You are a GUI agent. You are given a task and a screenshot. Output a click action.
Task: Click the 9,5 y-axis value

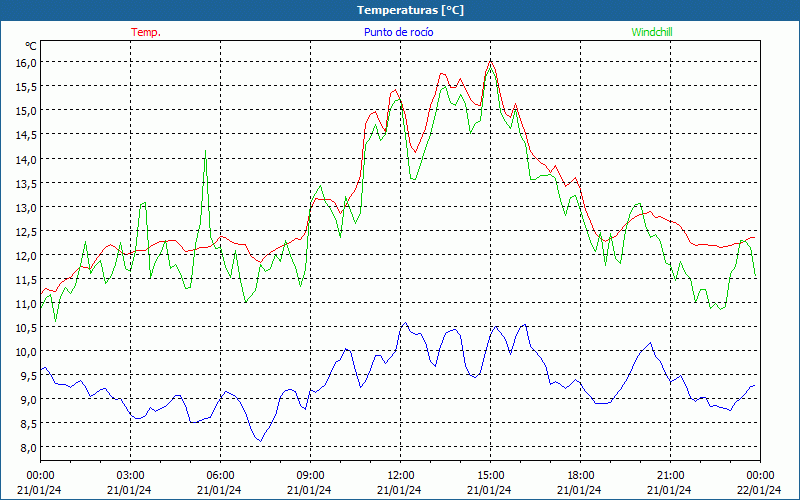click(x=29, y=376)
